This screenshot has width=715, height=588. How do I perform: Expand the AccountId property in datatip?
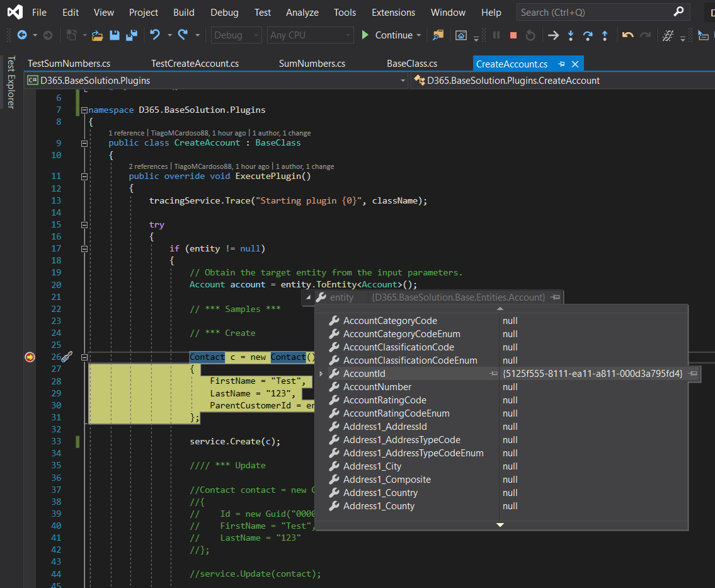tap(321, 374)
